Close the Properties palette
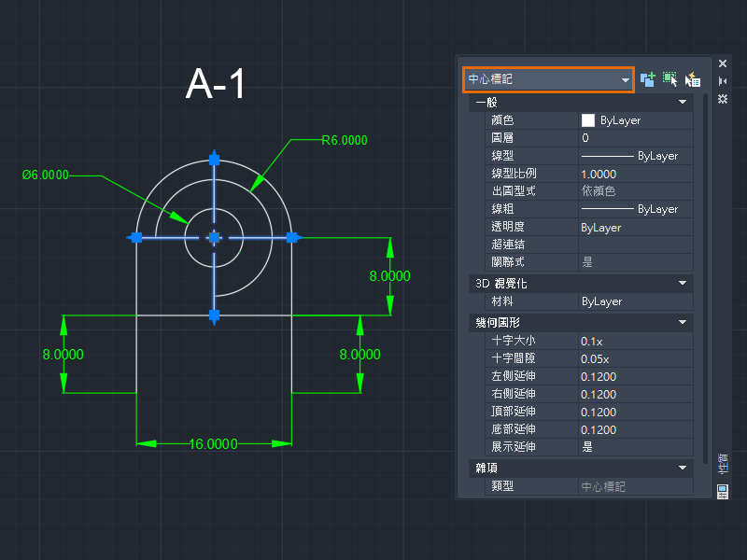This screenshot has height=560, width=747. (x=722, y=63)
